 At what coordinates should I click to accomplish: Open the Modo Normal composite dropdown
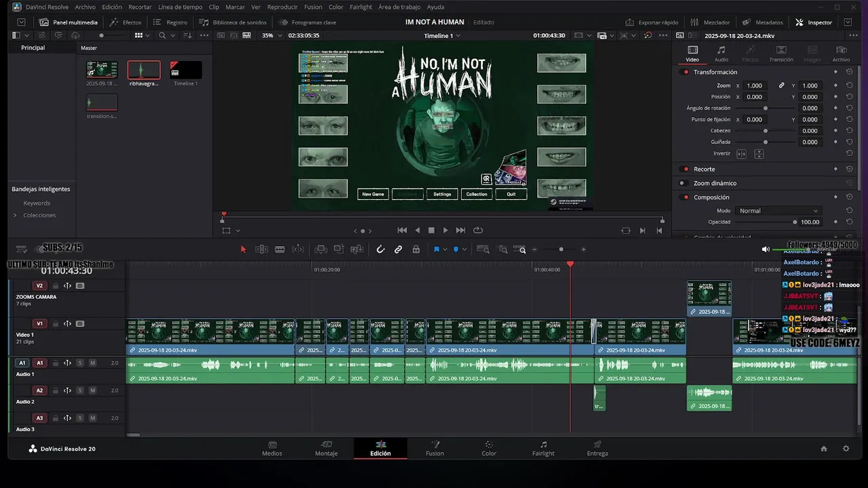[x=778, y=211]
